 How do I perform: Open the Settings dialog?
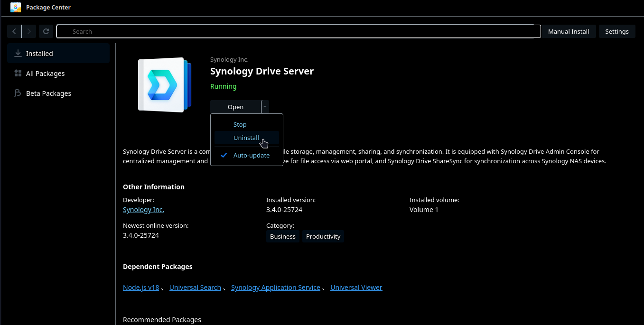click(x=616, y=31)
